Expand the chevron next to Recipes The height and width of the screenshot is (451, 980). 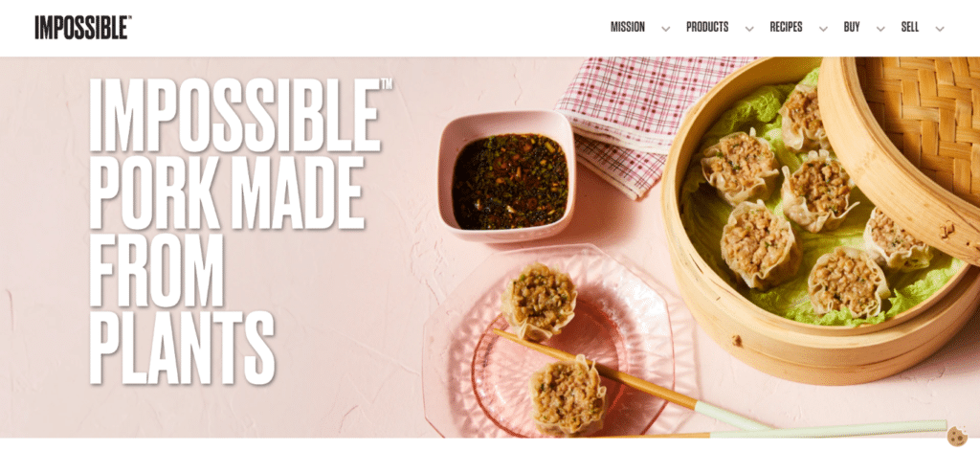coord(823,29)
